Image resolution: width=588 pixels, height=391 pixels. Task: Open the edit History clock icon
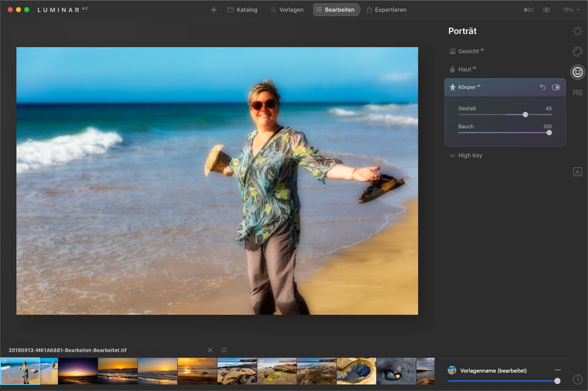click(x=577, y=380)
